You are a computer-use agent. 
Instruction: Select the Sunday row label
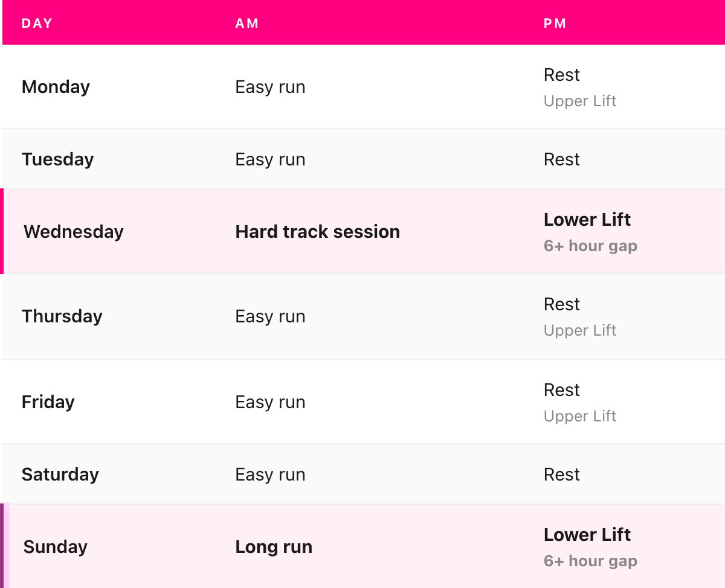(56, 547)
